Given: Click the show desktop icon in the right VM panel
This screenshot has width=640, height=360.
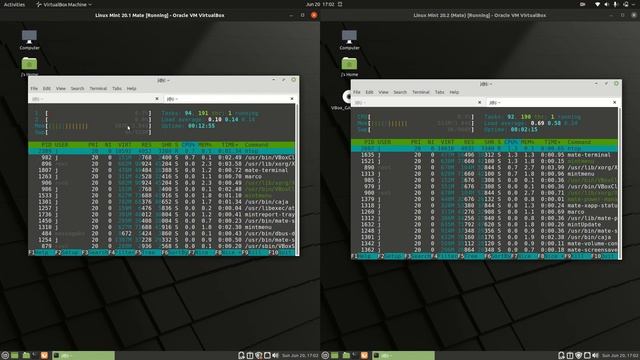Looking at the screenshot, I should [335, 355].
